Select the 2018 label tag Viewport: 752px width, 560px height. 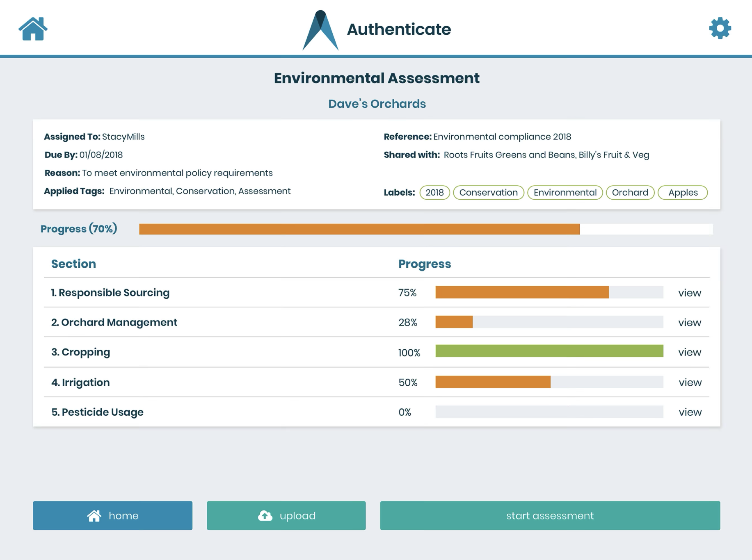(434, 193)
